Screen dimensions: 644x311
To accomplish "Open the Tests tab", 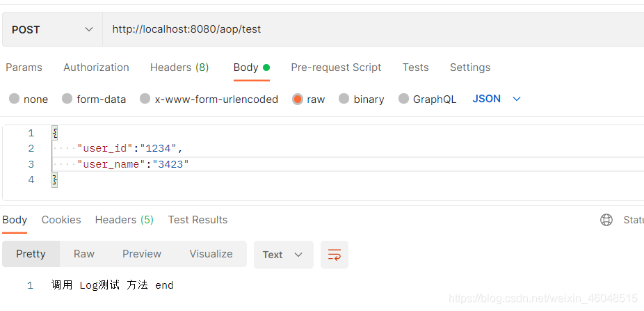I will [x=415, y=67].
